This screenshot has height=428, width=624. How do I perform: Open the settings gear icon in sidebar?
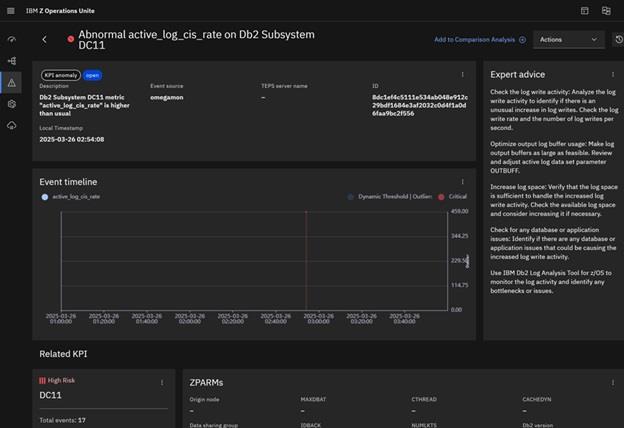coord(11,103)
